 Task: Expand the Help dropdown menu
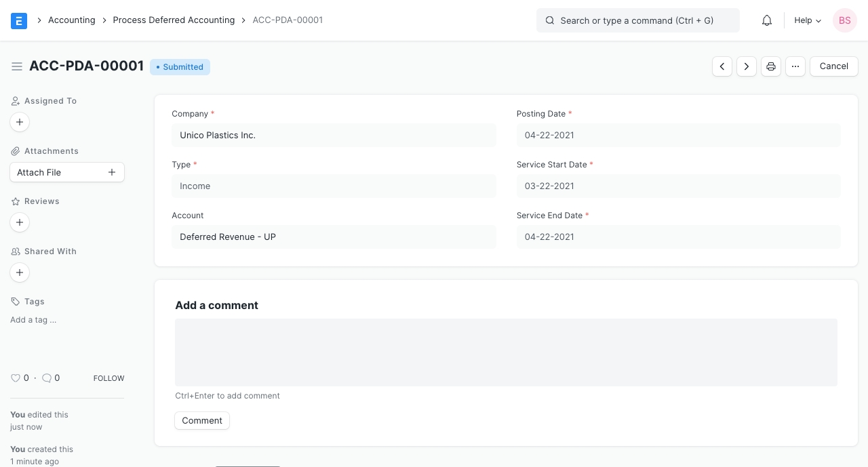point(808,20)
